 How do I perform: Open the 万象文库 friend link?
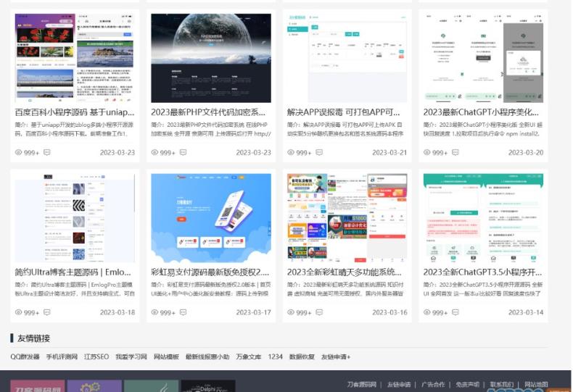248,357
